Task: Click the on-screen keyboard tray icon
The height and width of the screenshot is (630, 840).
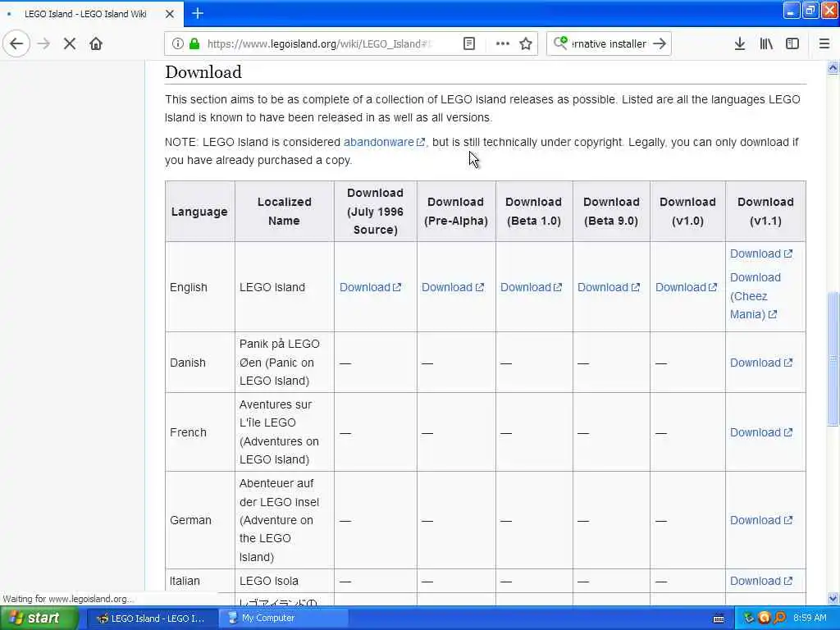Action: (x=719, y=619)
